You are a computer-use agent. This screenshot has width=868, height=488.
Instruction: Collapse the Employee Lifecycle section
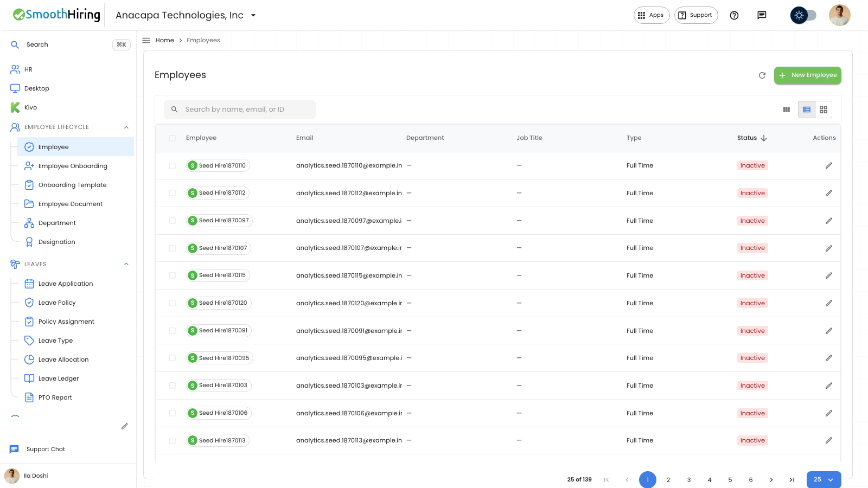126,127
